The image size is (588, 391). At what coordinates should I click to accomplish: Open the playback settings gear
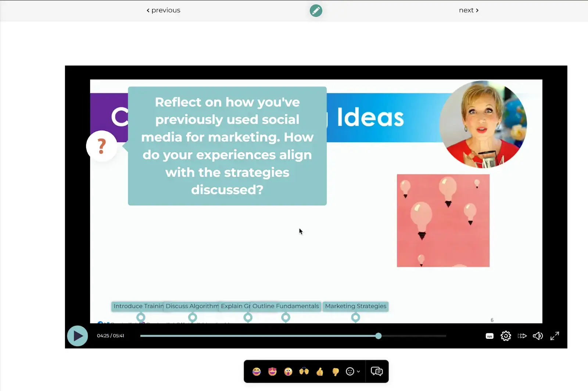pos(506,336)
